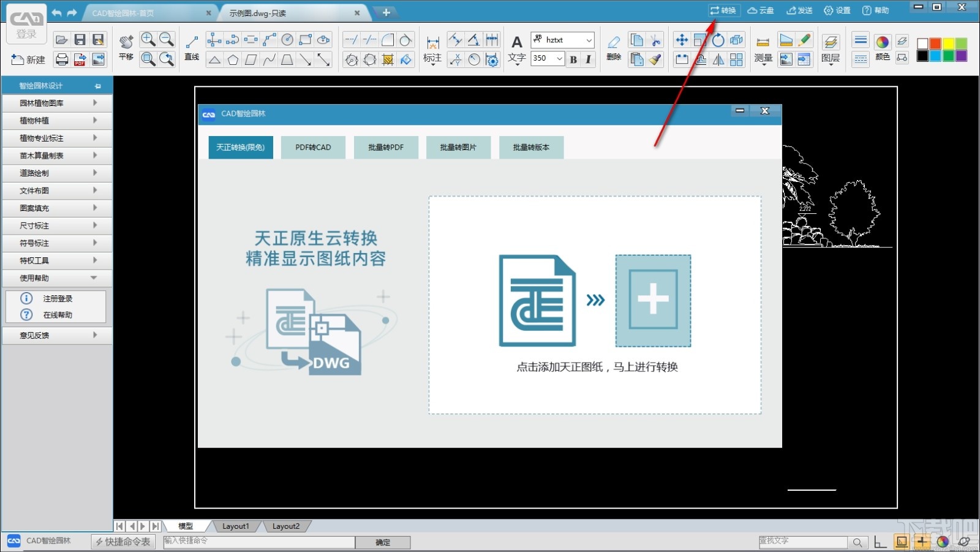Expand the 道路绘制 sidebar section
Viewport: 980px width, 552px height.
[58, 173]
